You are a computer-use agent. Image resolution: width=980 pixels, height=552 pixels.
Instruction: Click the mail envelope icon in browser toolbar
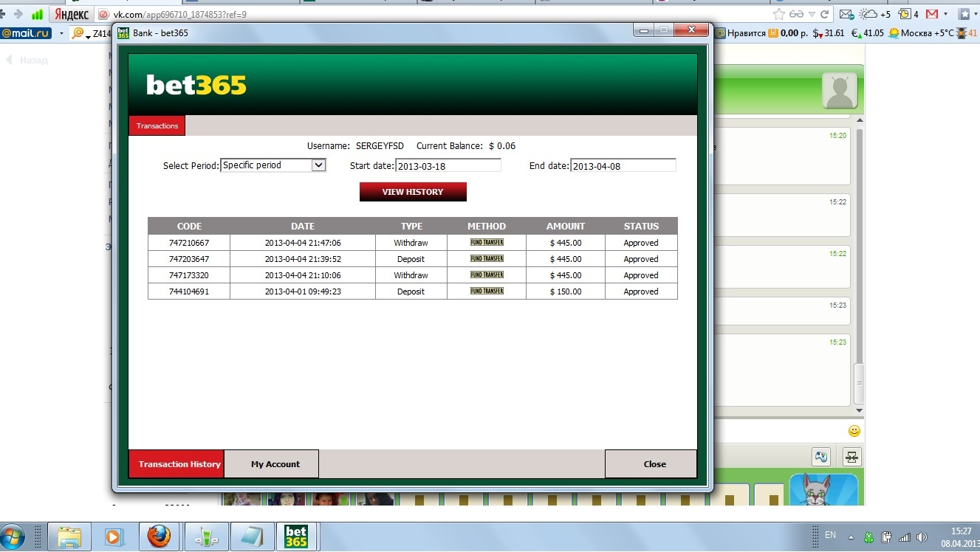click(x=847, y=14)
